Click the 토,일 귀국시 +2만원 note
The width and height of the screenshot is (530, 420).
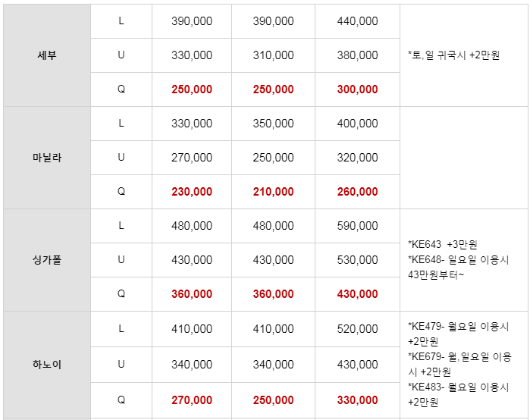click(x=453, y=55)
